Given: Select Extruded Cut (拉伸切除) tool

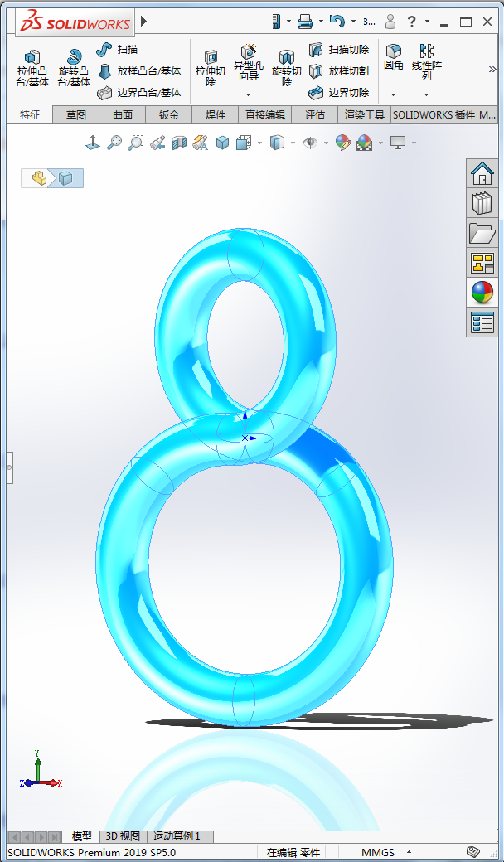Looking at the screenshot, I should click(x=211, y=68).
